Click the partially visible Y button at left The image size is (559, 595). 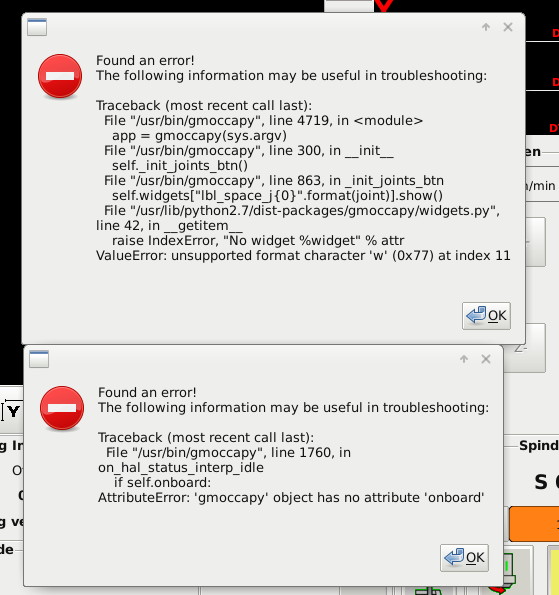pos(12,411)
